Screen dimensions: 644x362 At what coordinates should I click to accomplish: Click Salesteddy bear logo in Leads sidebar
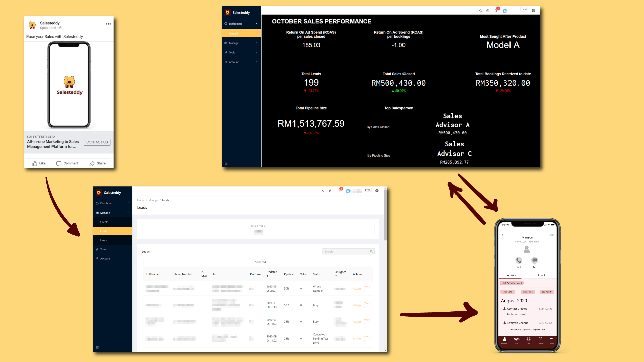click(99, 193)
